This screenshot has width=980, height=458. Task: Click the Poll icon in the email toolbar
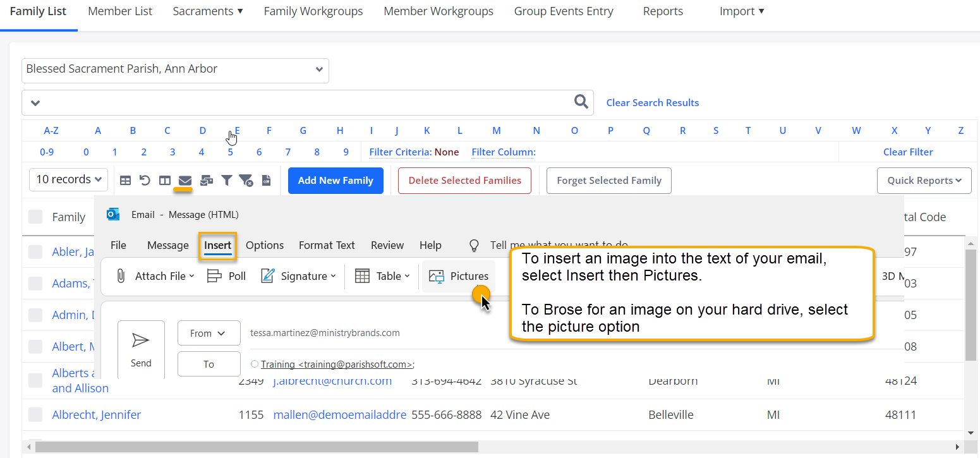[x=226, y=275]
